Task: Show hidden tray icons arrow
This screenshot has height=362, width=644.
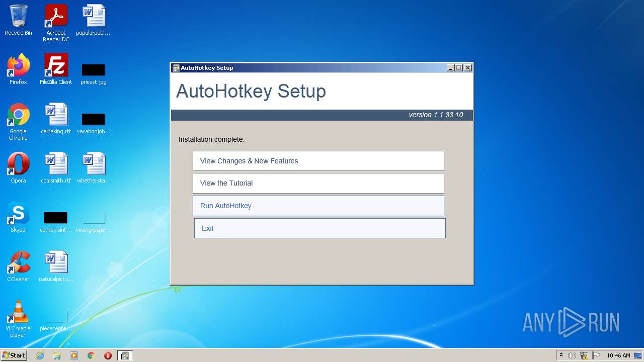Action: (x=561, y=355)
